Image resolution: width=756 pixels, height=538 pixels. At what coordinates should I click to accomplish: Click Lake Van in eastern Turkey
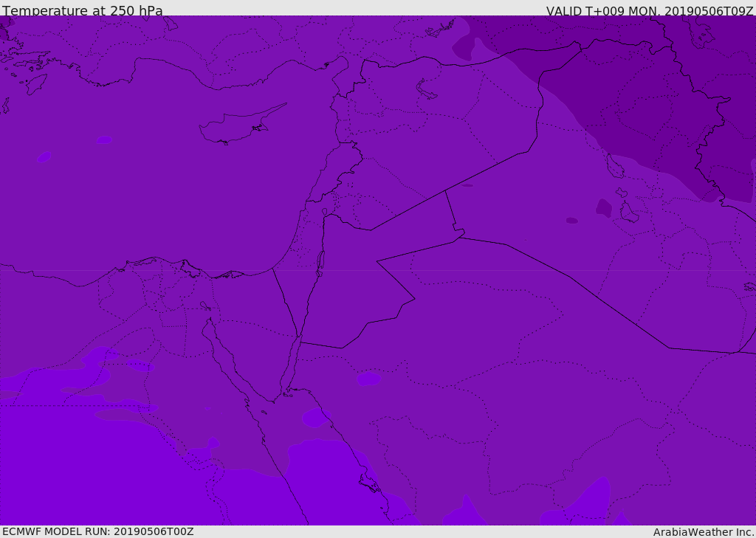[x=426, y=89]
